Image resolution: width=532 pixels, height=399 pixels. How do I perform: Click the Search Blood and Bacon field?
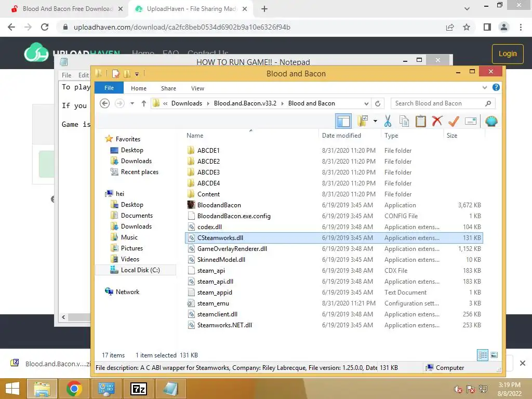[x=443, y=103]
